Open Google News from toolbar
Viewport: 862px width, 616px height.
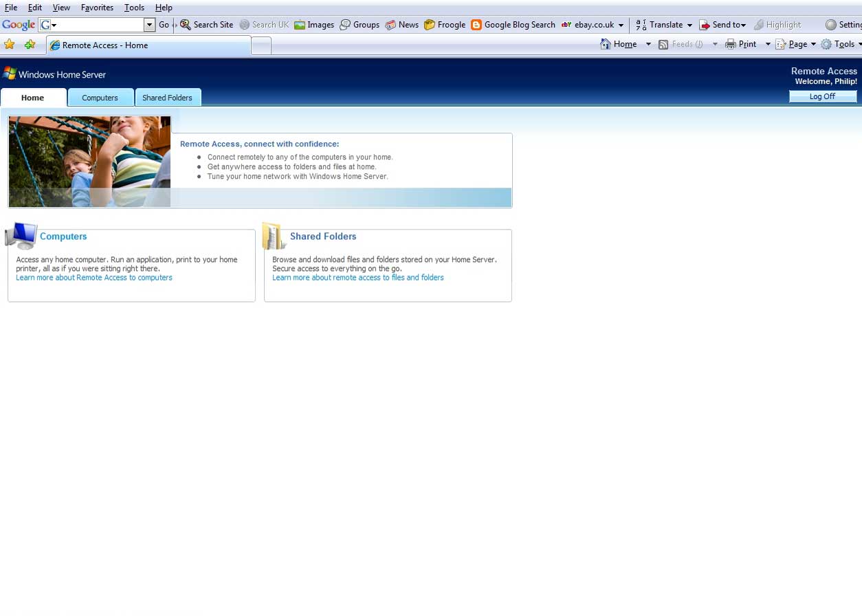[x=401, y=25]
